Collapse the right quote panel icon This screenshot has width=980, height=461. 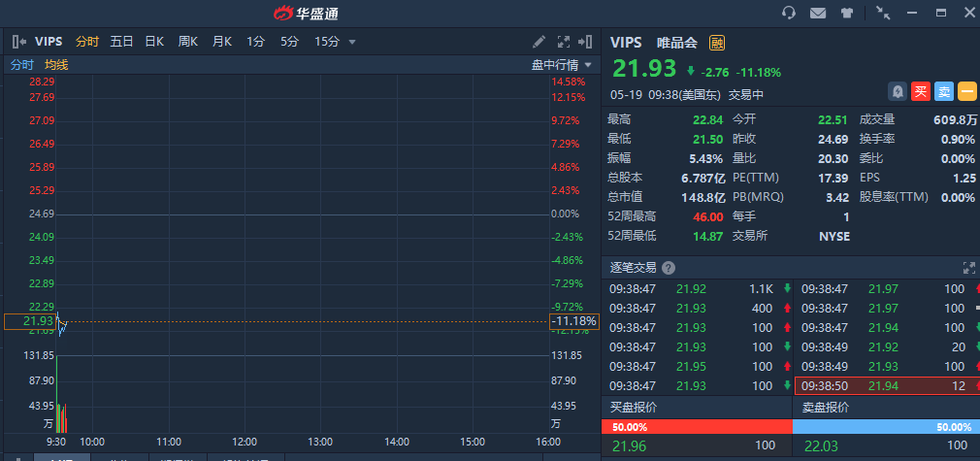pyautogui.click(x=585, y=42)
